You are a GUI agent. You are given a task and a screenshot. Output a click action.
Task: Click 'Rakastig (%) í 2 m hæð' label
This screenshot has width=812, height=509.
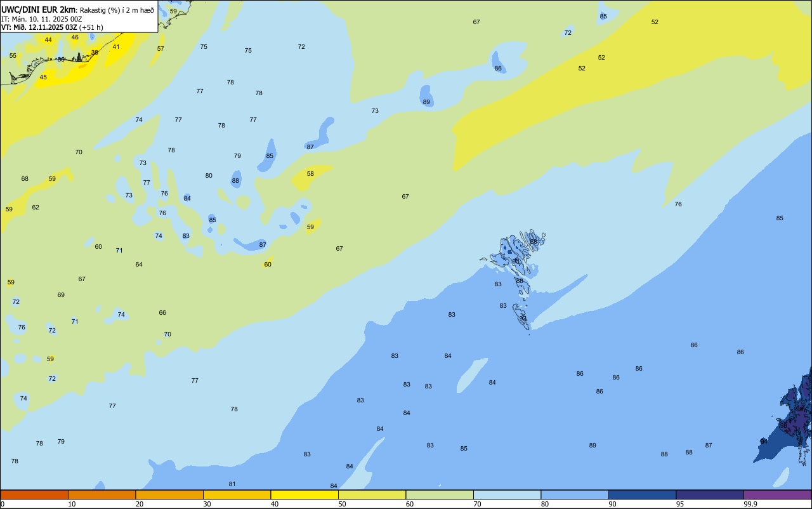tap(117, 10)
